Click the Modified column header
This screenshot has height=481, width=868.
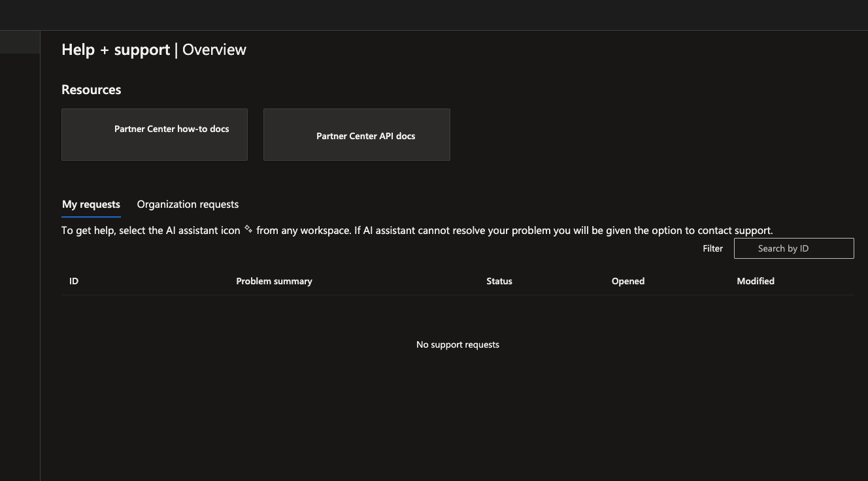(756, 281)
